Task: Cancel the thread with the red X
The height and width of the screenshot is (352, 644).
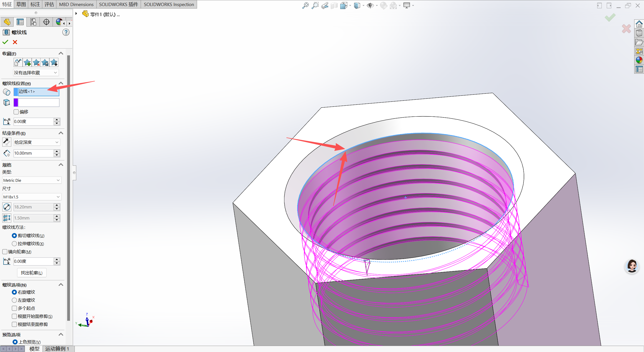Action: (x=15, y=42)
